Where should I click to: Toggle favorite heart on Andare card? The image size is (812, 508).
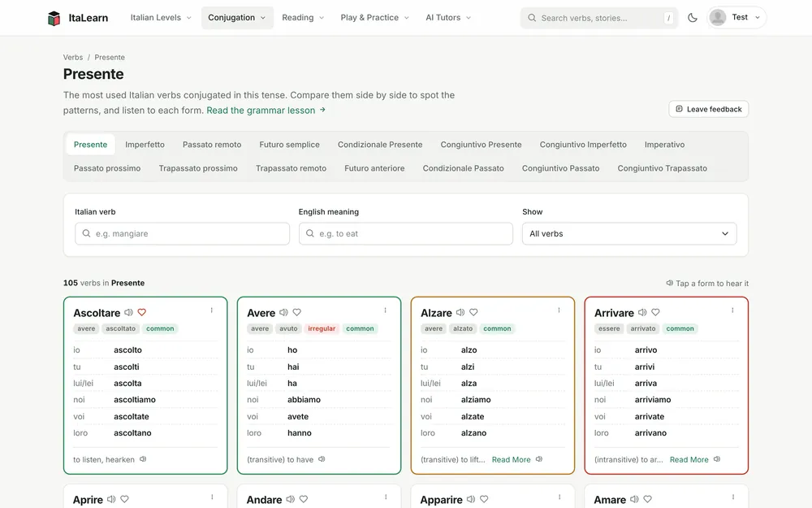pyautogui.click(x=304, y=499)
